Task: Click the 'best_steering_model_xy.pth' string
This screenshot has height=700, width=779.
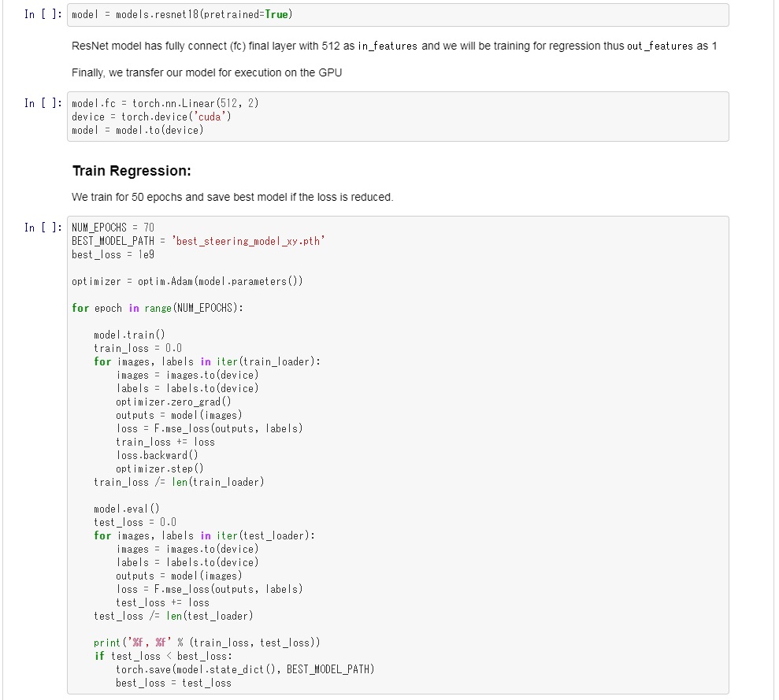Action: [248, 242]
